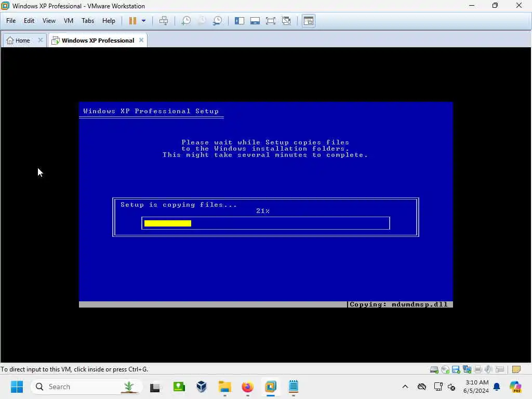Click the network tray icon

tap(438, 387)
